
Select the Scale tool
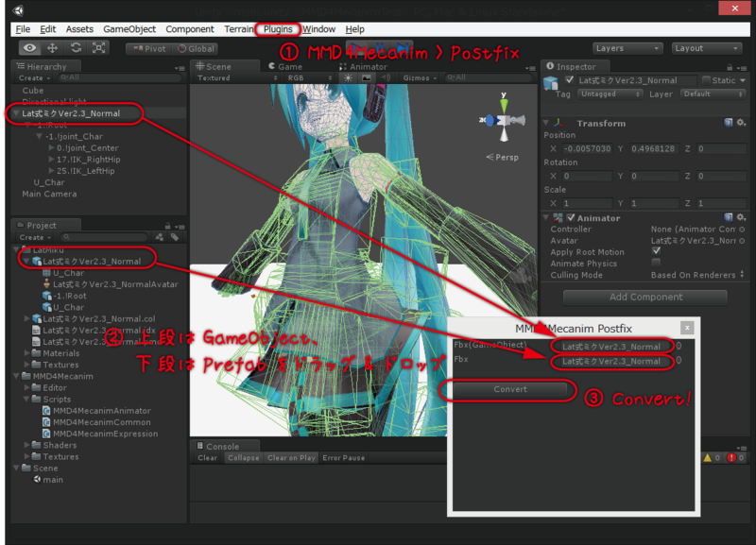pyautogui.click(x=96, y=48)
